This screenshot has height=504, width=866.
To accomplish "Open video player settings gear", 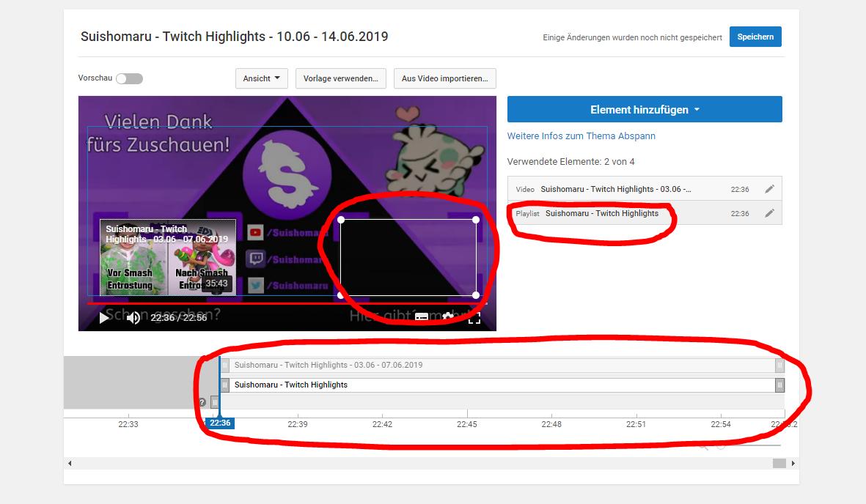I will pos(448,317).
